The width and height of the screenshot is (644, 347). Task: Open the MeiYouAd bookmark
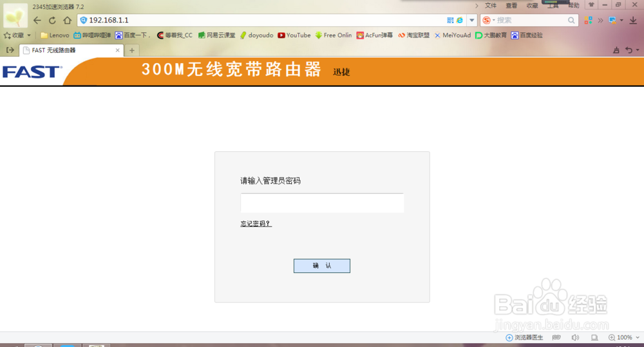(x=453, y=35)
